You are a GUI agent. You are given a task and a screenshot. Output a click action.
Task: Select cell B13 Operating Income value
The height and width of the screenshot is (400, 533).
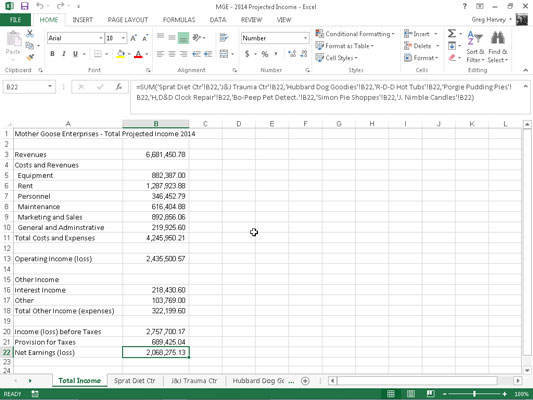point(156,259)
